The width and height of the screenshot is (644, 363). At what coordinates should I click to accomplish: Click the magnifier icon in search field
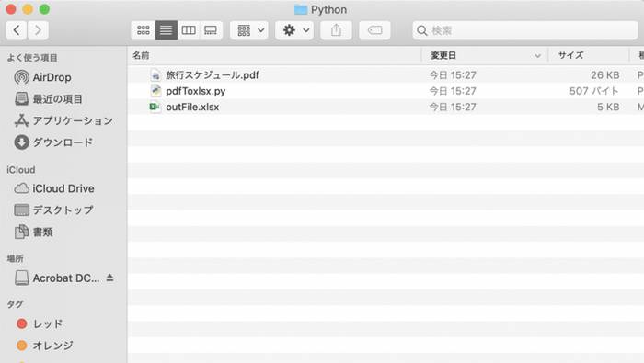click(x=421, y=30)
